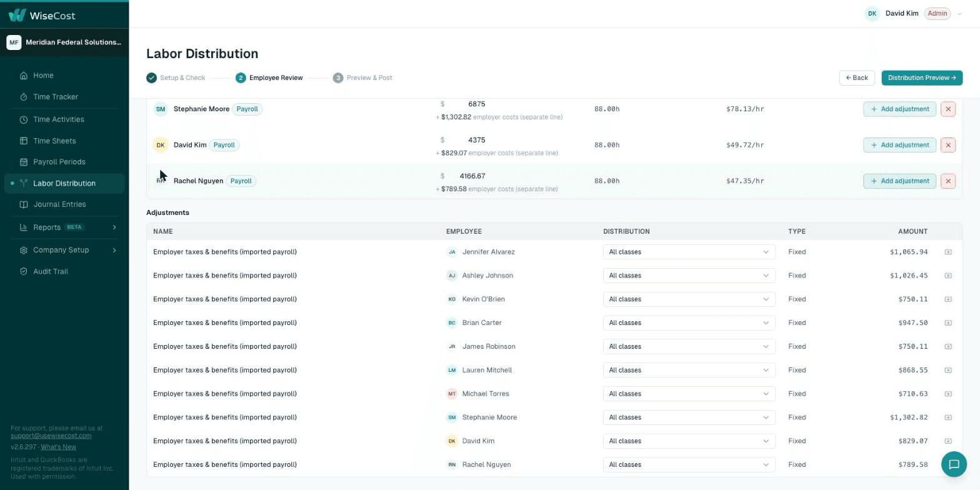
Task: Click support@usewisecost.com email link
Action: pos(51,436)
